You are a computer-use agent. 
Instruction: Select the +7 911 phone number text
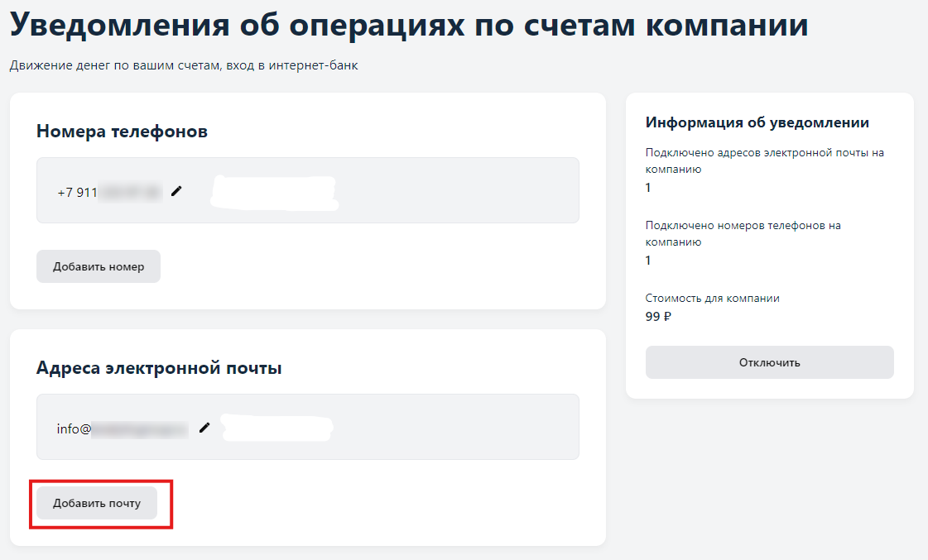[x=110, y=193]
